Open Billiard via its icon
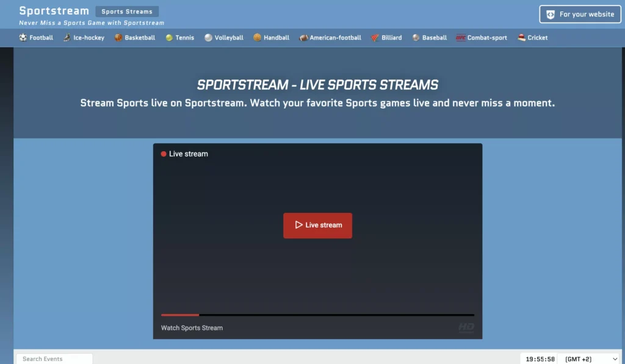Screen dimensions: 625x364 375,38
